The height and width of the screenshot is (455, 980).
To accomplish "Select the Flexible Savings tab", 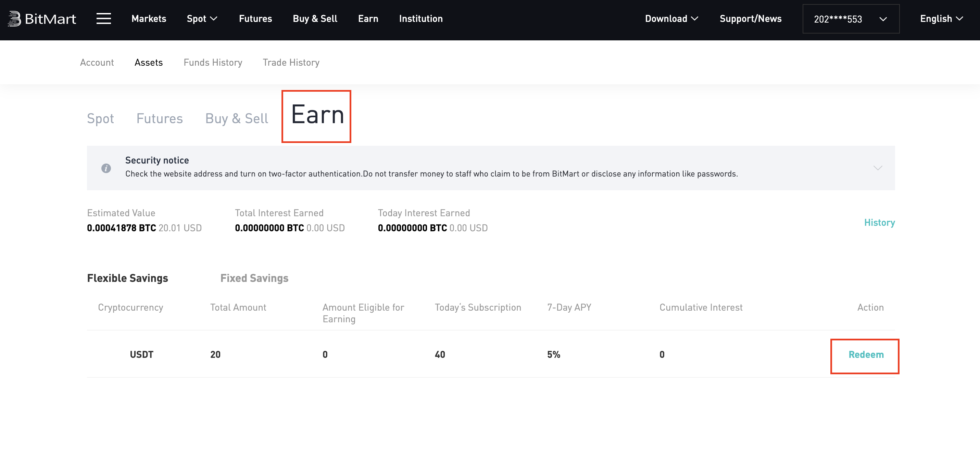I will (127, 278).
